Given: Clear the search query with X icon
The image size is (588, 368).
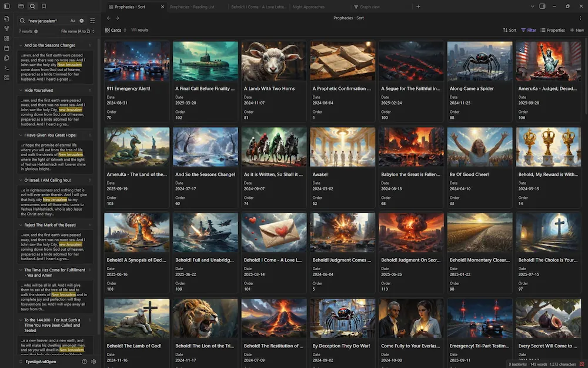Looking at the screenshot, I should click(x=82, y=21).
